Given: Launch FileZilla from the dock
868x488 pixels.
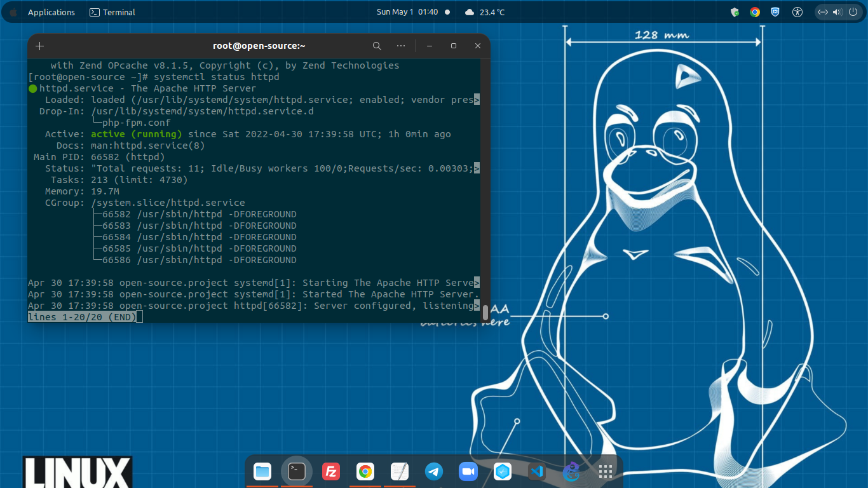Looking at the screenshot, I should point(330,471).
